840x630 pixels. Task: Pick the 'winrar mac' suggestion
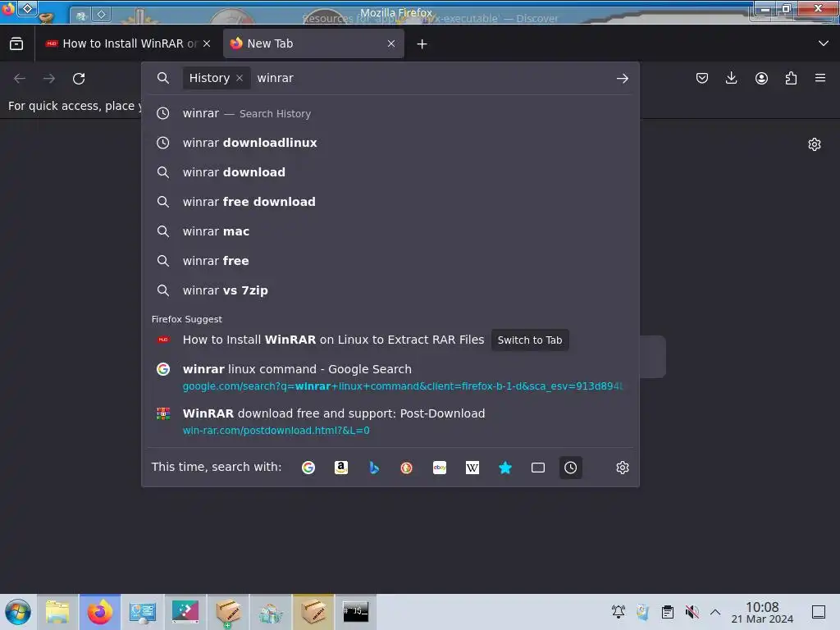[390, 231]
